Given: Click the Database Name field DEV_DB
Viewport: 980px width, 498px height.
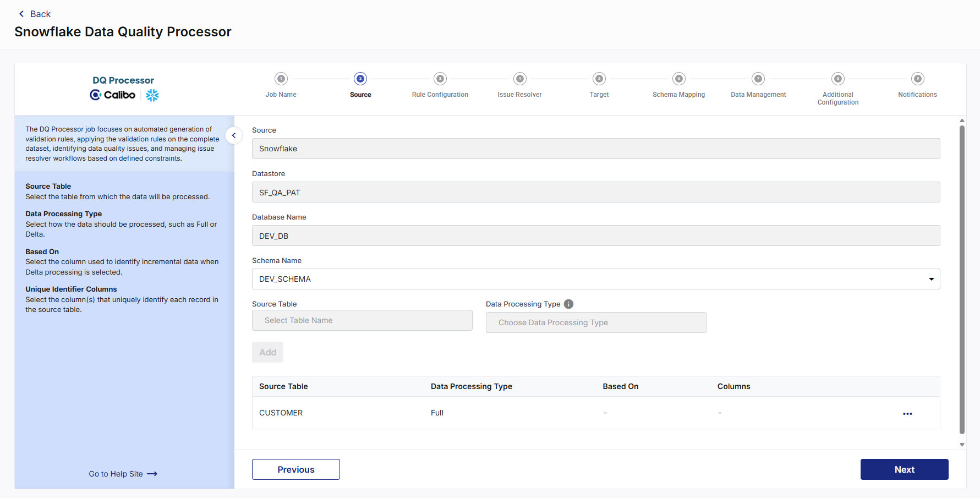Looking at the screenshot, I should click(596, 236).
